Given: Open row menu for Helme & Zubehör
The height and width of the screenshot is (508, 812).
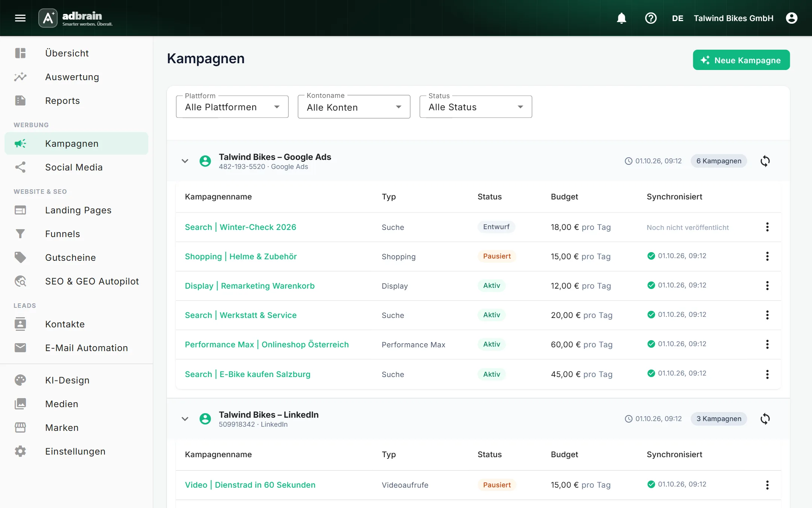Looking at the screenshot, I should point(767,256).
